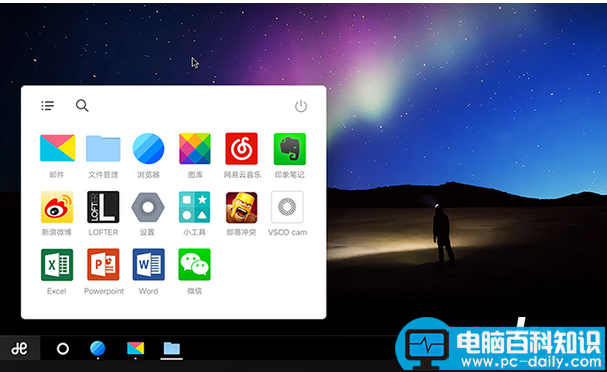
Task: Launch Clash of Clans (部落冲突) game
Action: (x=242, y=207)
